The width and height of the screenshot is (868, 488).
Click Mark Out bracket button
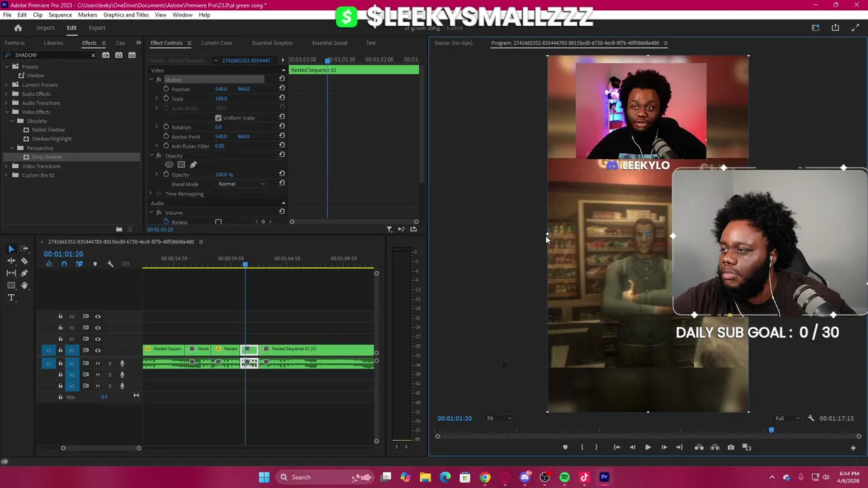pyautogui.click(x=596, y=447)
